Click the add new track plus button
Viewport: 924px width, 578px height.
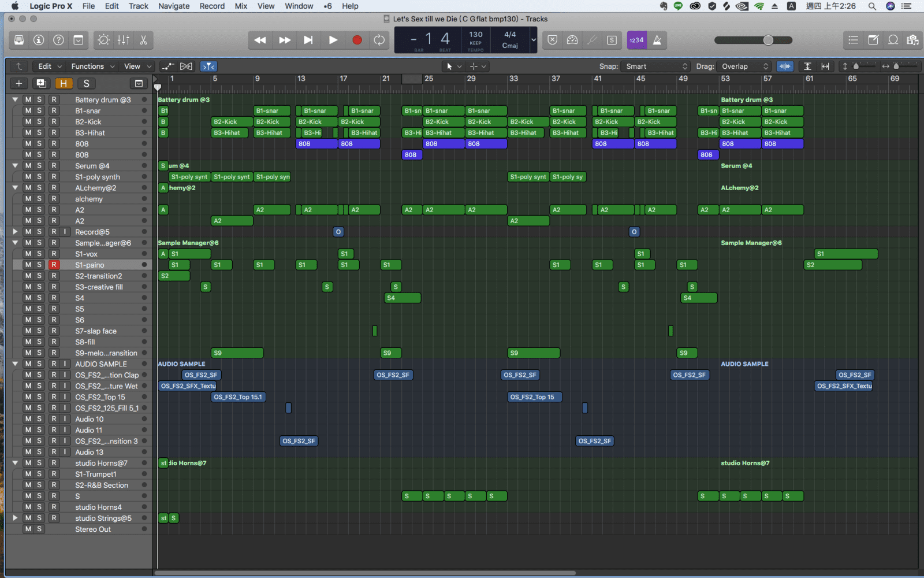point(18,83)
